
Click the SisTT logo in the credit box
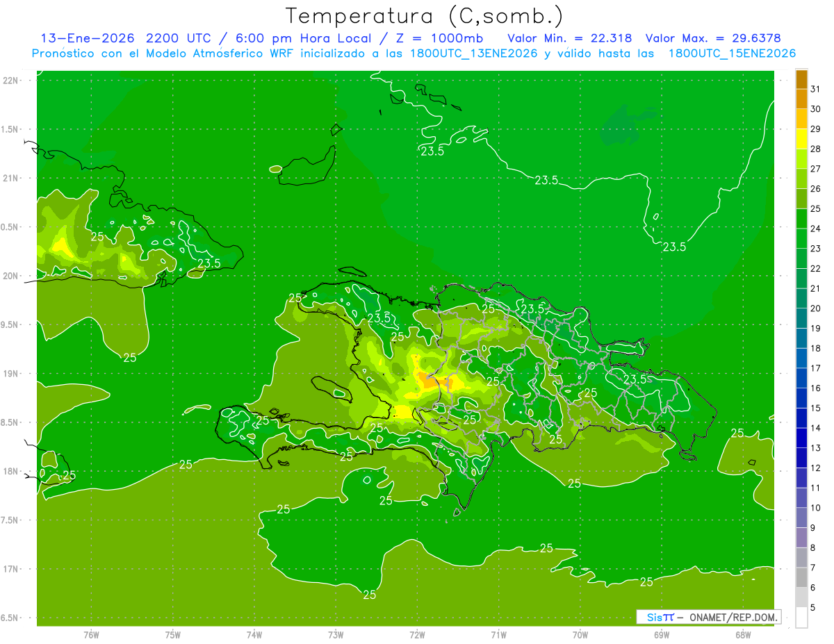pyautogui.click(x=660, y=617)
